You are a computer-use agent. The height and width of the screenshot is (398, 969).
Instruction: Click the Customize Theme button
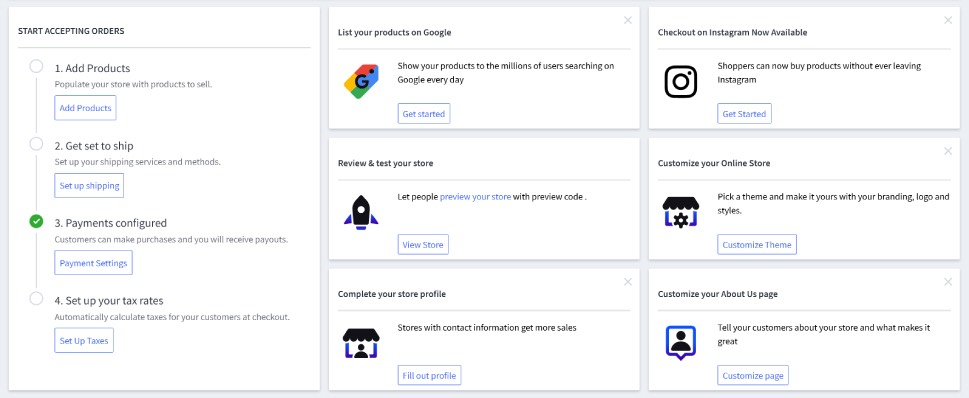pyautogui.click(x=757, y=245)
